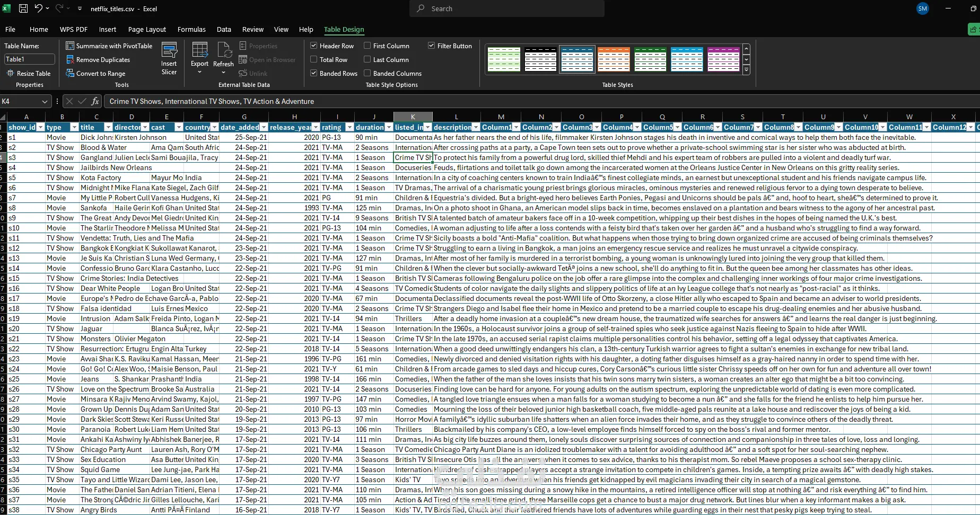Enable the Total Row checkbox

[x=314, y=60]
